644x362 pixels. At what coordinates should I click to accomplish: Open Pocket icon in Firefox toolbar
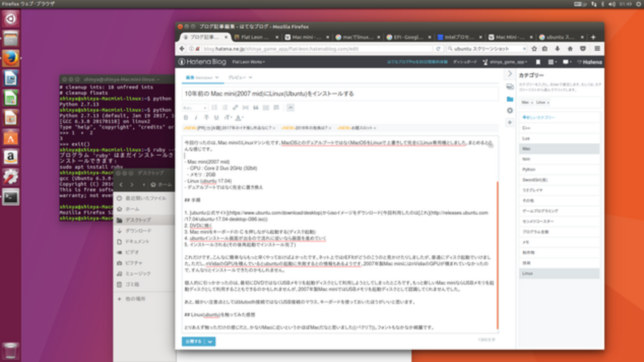(583, 49)
